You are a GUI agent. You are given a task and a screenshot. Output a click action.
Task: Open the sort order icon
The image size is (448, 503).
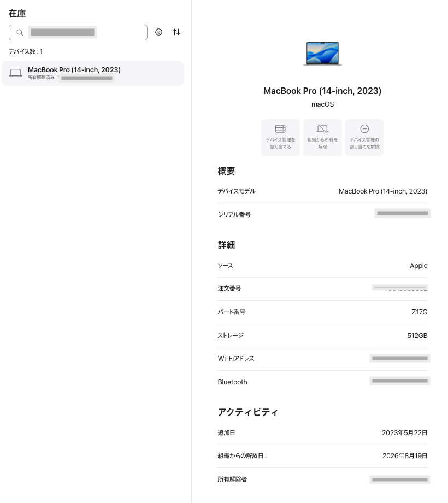(176, 32)
